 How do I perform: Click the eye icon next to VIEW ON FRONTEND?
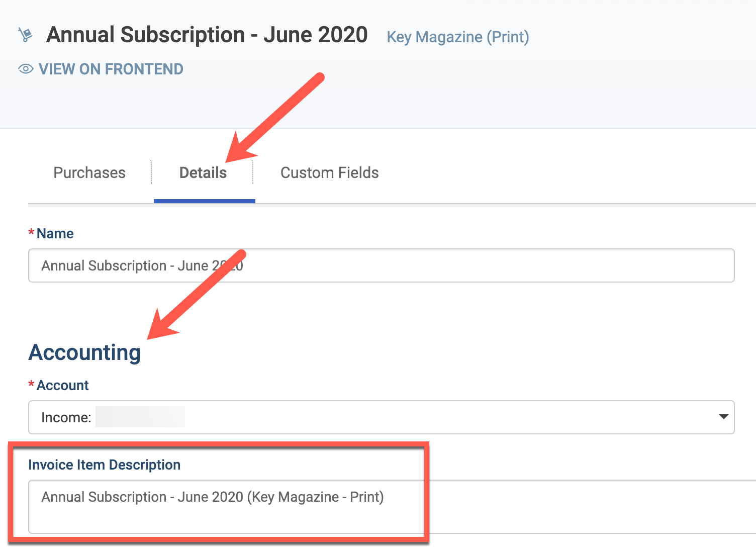click(x=26, y=69)
